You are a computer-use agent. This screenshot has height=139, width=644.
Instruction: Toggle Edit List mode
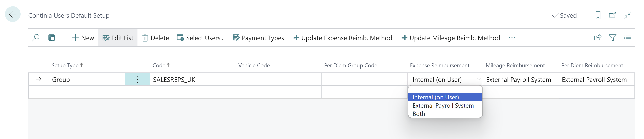click(118, 38)
